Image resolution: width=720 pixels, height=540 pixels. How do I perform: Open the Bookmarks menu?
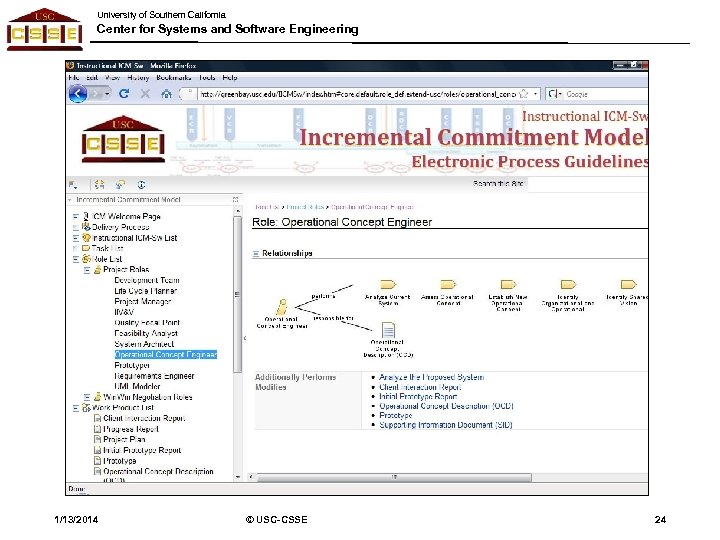pos(174,78)
